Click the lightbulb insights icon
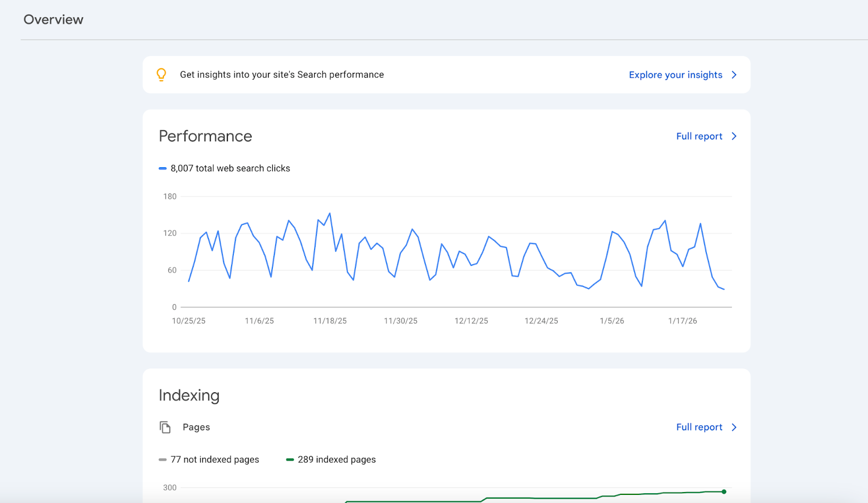The height and width of the screenshot is (503, 868). (162, 74)
